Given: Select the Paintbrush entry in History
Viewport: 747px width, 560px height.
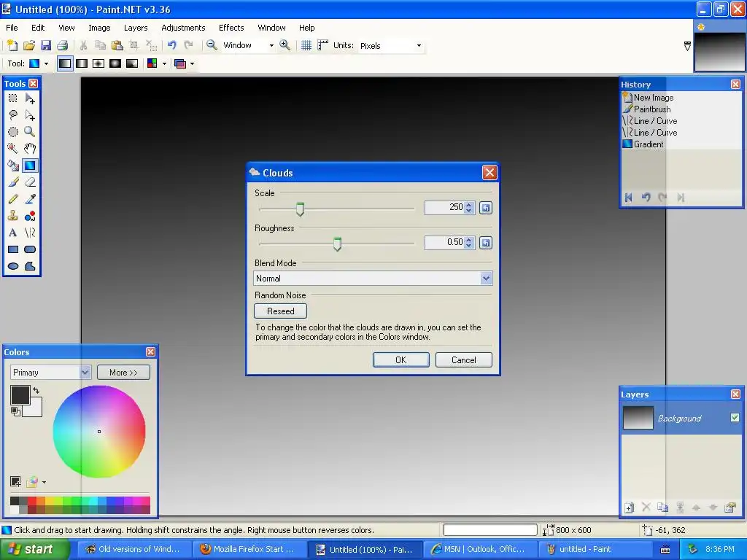Looking at the screenshot, I should click(x=651, y=109).
